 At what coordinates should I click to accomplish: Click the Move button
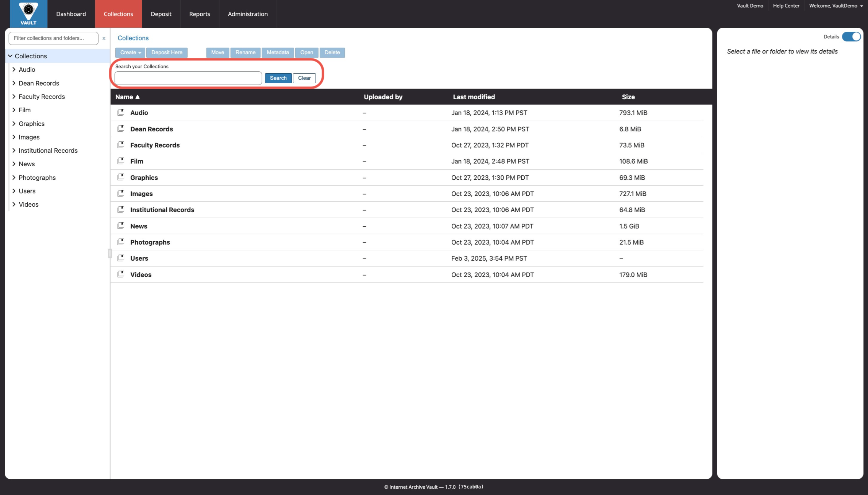point(217,52)
